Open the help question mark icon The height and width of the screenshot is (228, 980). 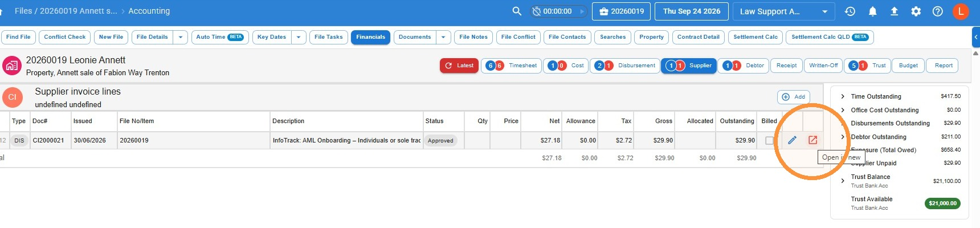click(937, 11)
